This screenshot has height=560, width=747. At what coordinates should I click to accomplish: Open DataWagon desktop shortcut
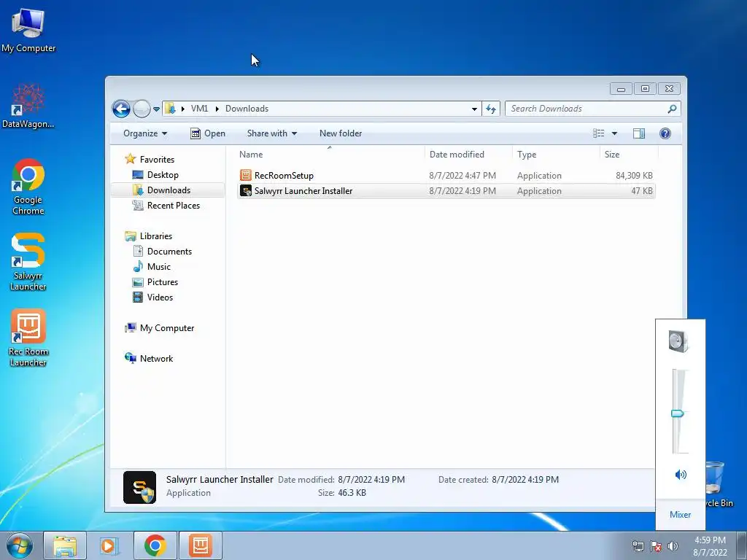[x=28, y=106]
